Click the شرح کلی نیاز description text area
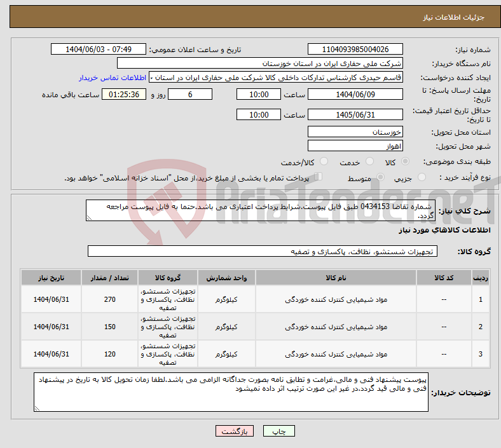501x448 pixels. pos(259,211)
